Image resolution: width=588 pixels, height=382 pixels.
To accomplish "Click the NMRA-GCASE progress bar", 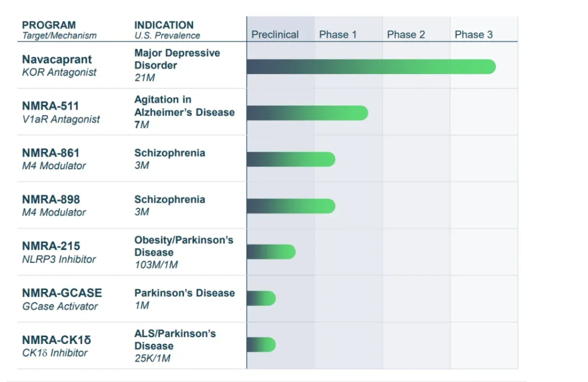I will point(261,298).
